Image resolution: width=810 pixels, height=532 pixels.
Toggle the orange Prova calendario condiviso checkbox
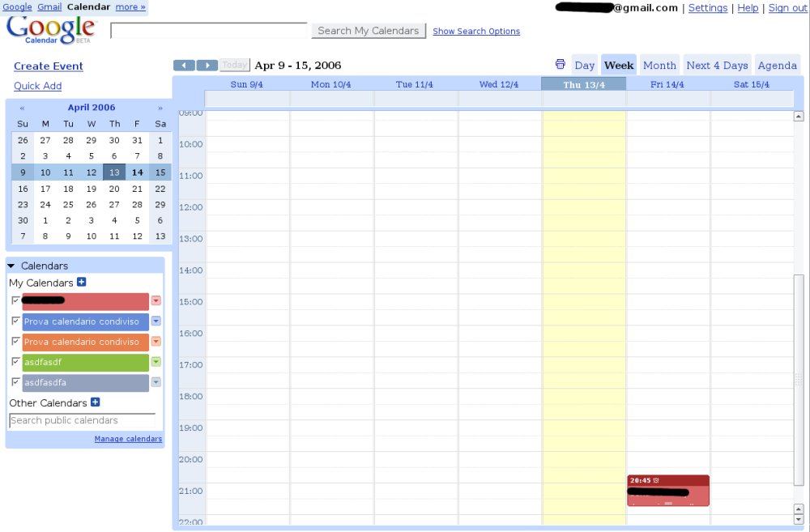(x=15, y=341)
